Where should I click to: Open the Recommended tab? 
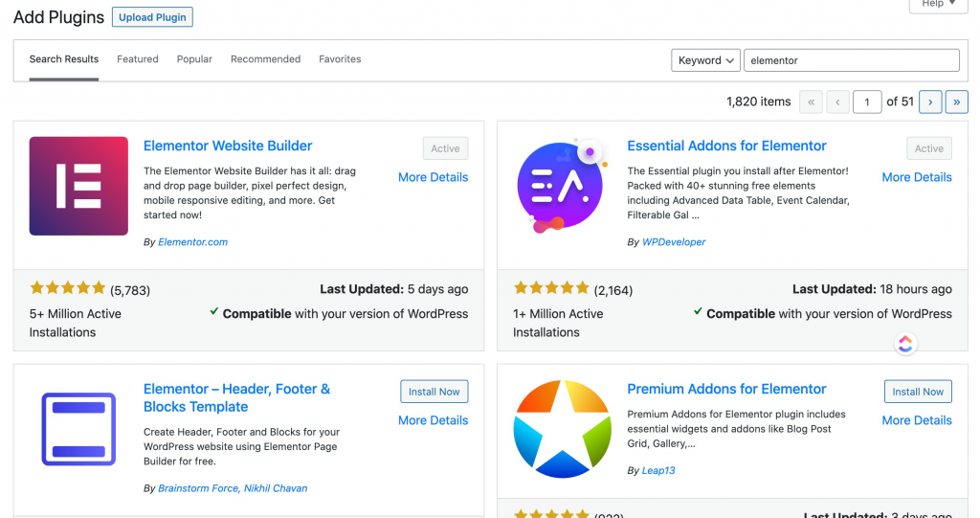pos(266,59)
